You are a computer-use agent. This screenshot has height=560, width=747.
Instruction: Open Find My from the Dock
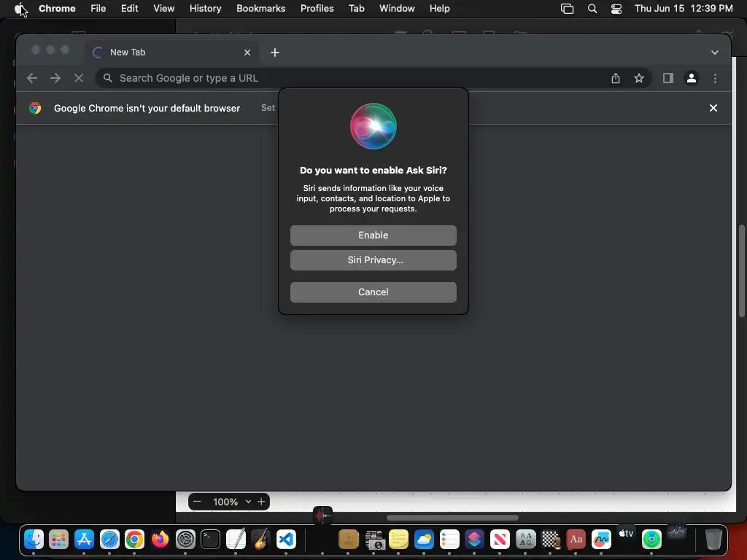coord(651,540)
